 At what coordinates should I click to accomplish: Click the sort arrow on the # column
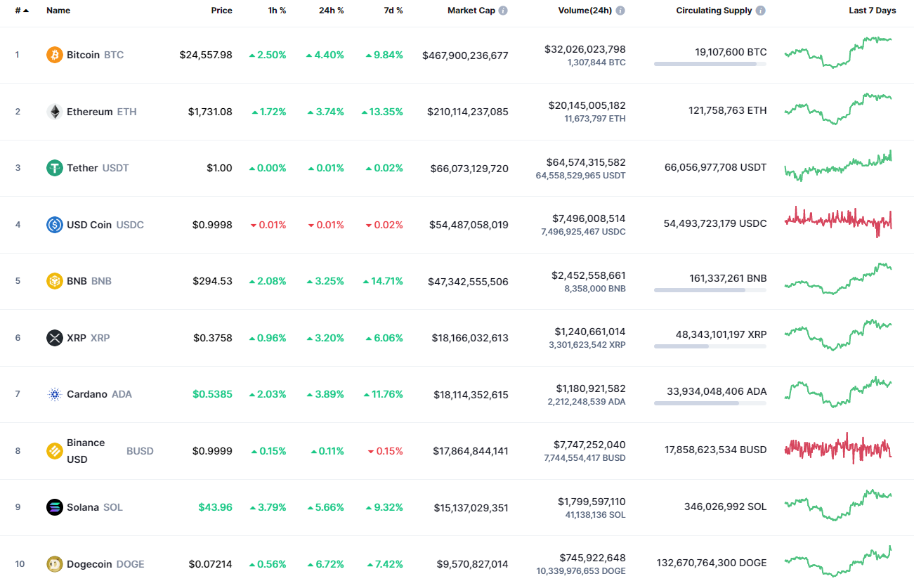[27, 10]
